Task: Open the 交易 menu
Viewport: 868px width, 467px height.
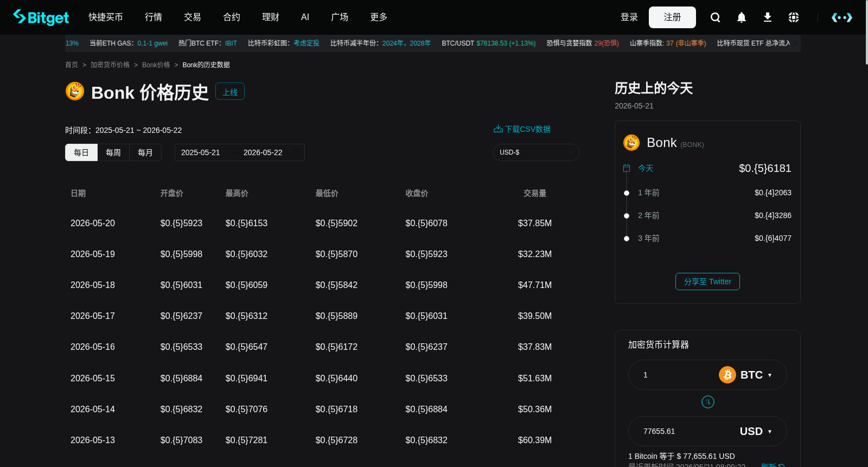Action: tap(193, 17)
